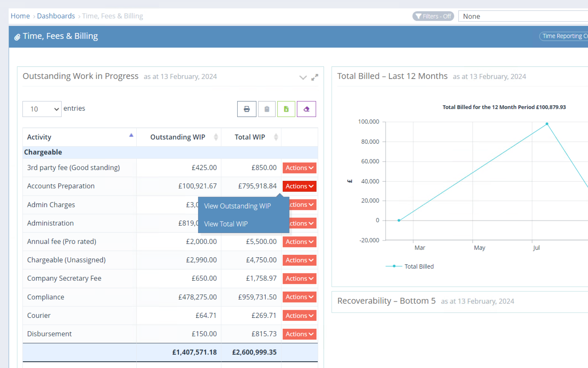588x368 pixels.
Task: Open the Dashboards breadcrumb link
Action: pos(56,16)
